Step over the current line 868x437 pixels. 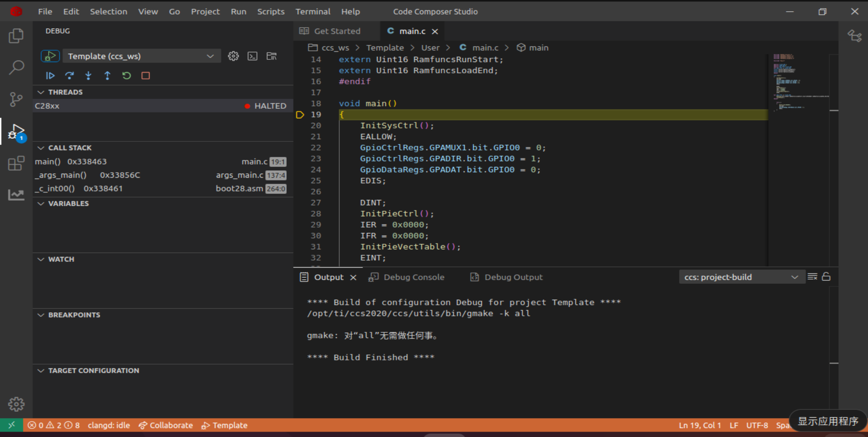69,76
